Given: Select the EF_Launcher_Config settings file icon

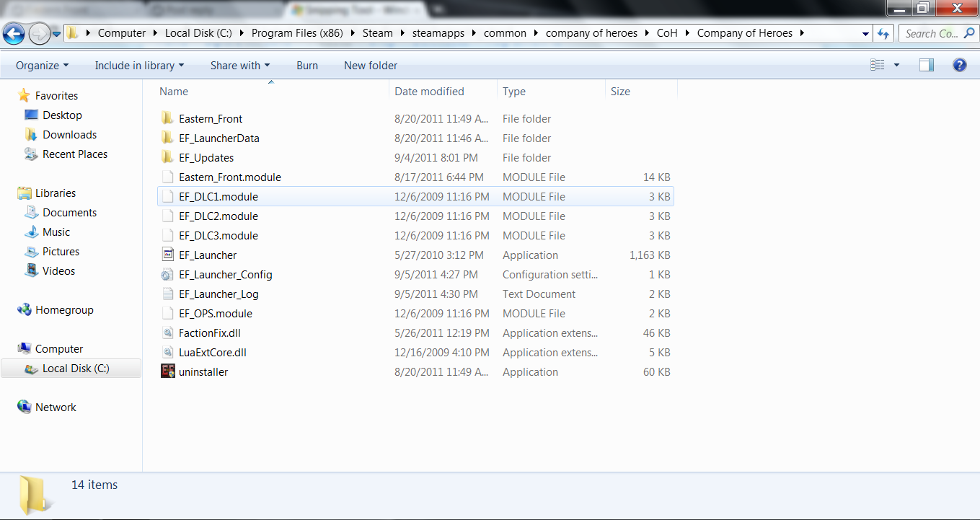Looking at the screenshot, I should tap(167, 274).
